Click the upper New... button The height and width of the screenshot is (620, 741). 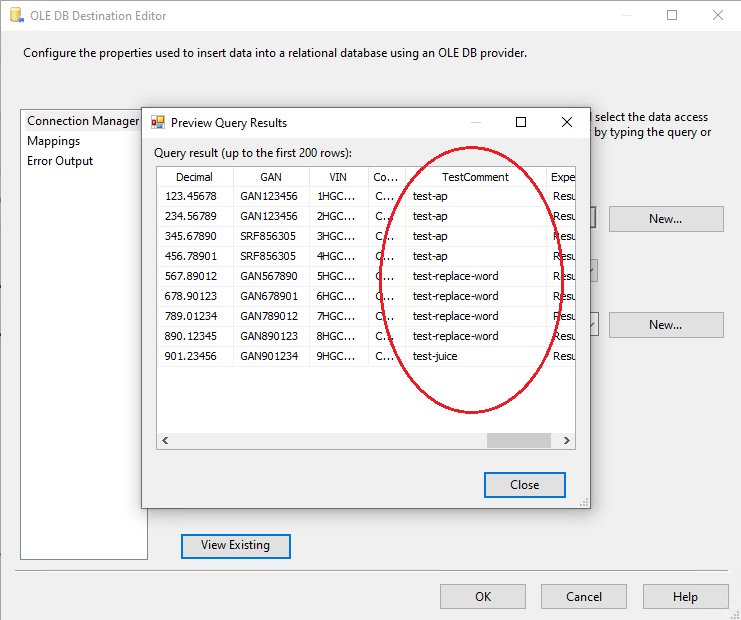point(665,219)
